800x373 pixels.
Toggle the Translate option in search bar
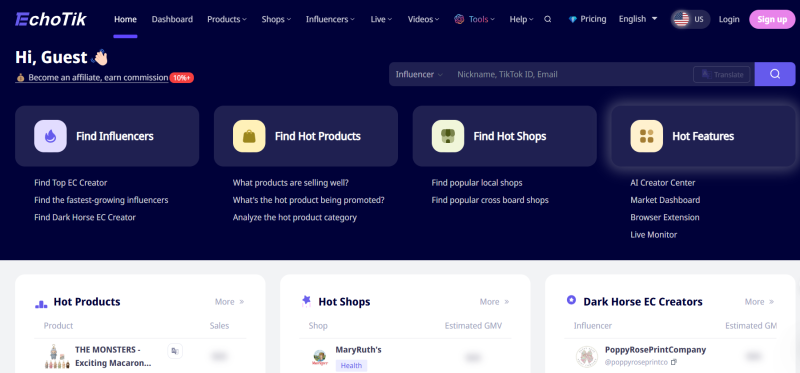[721, 74]
